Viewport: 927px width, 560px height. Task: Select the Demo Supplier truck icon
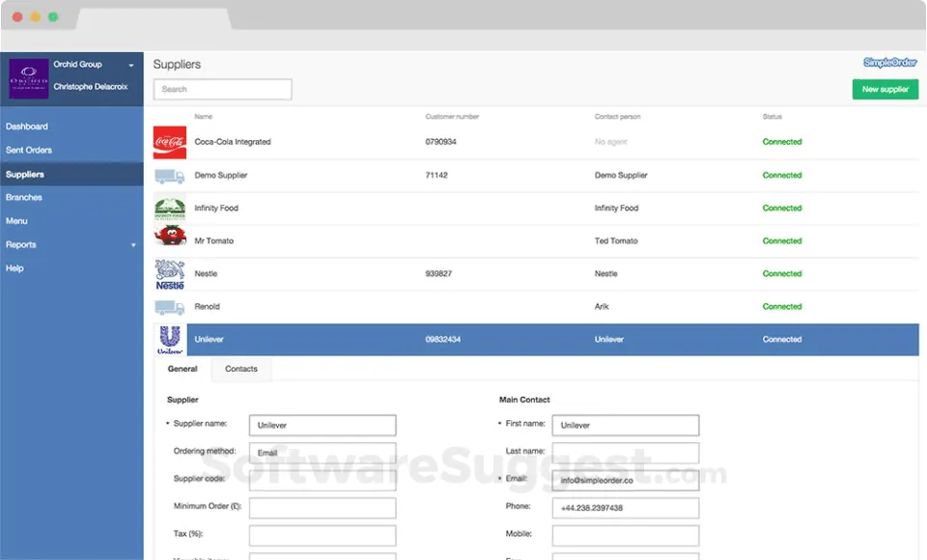168,175
